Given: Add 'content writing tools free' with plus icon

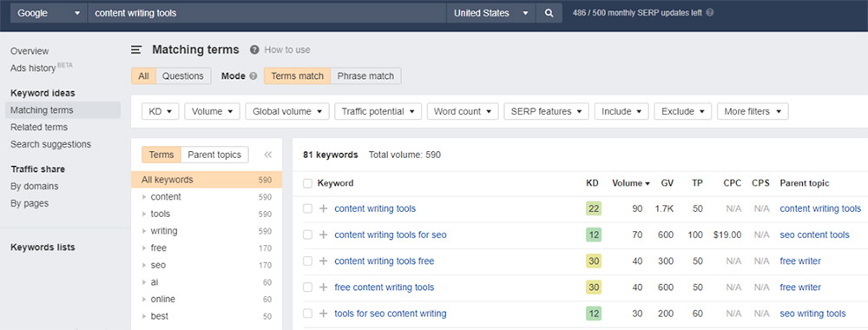Looking at the screenshot, I should click(324, 261).
